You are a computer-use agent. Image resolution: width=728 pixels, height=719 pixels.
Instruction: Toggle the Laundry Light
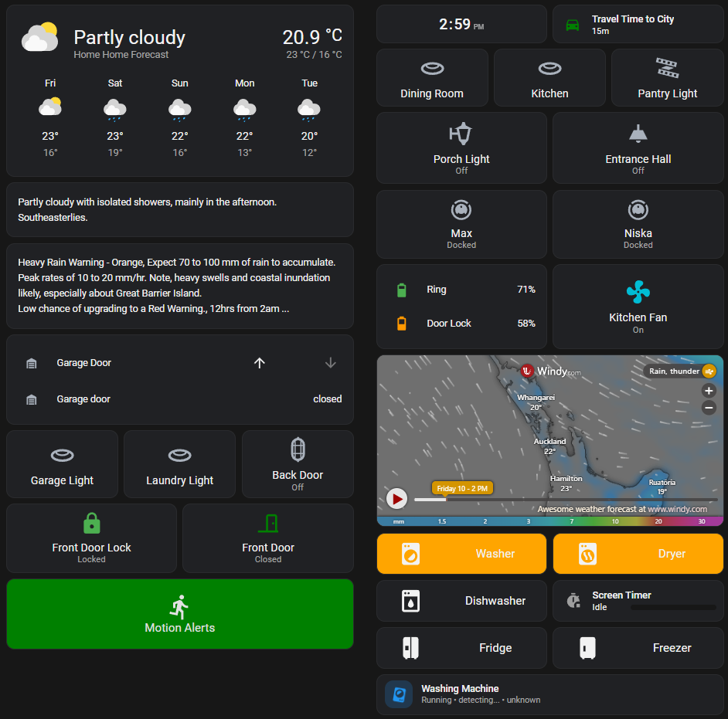pos(179,464)
